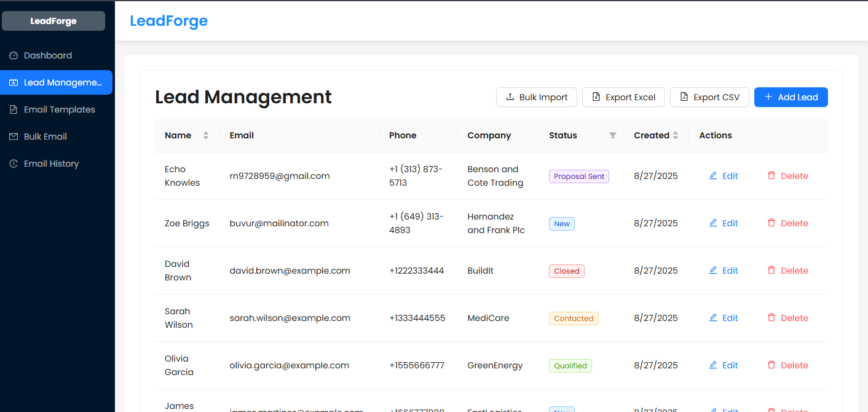Click email buvur@mailinator.com

pos(279,223)
